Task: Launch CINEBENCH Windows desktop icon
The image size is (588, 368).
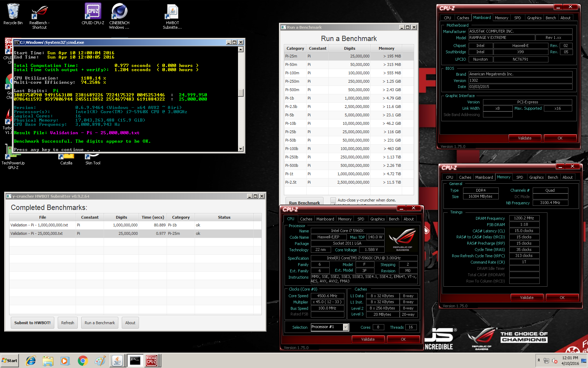Action: tap(119, 16)
